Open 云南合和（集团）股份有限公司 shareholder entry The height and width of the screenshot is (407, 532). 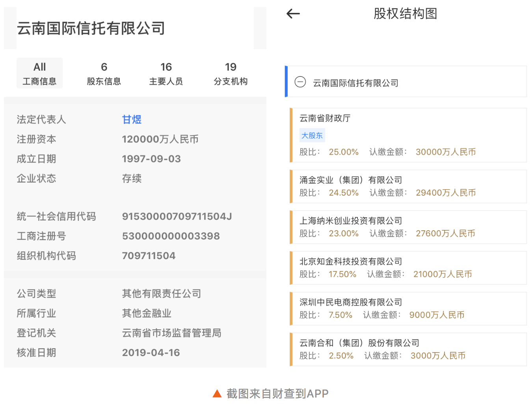(408, 349)
